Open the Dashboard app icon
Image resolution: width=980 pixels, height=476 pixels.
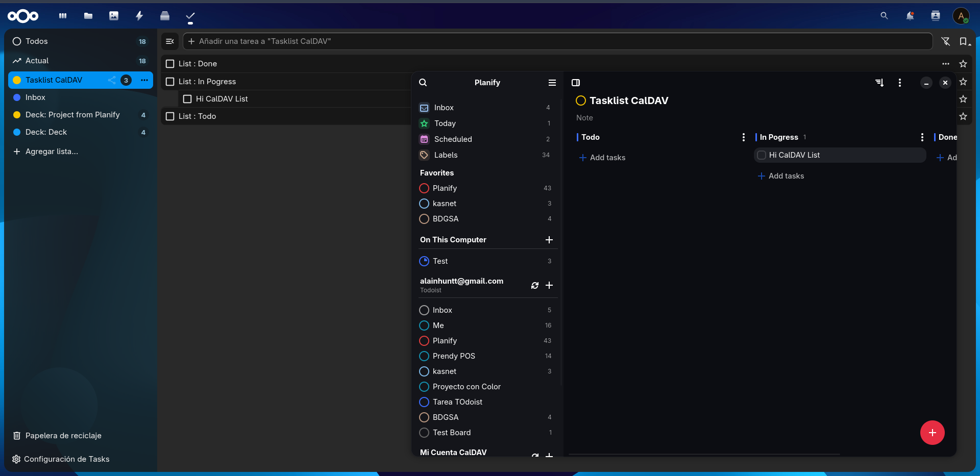pos(63,16)
